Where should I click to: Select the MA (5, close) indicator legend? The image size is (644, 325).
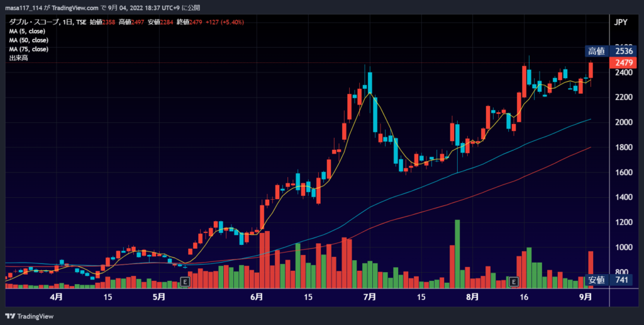(x=27, y=31)
